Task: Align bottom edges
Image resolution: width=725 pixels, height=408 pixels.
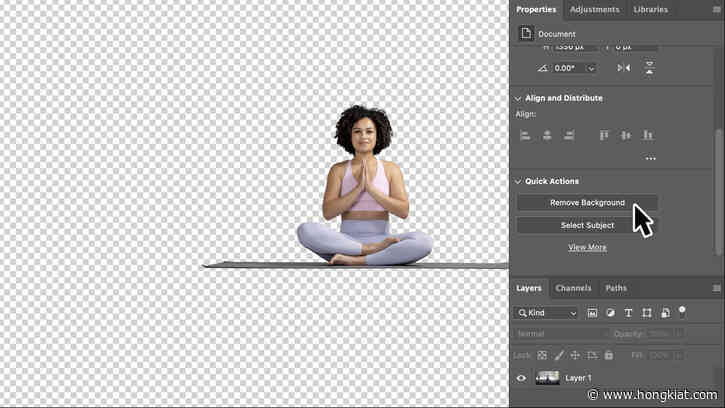Action: (648, 135)
